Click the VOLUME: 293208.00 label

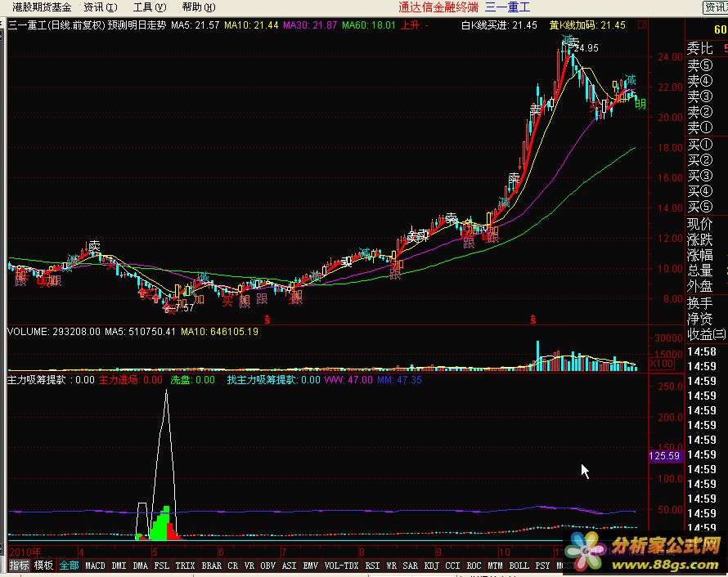coord(54,332)
